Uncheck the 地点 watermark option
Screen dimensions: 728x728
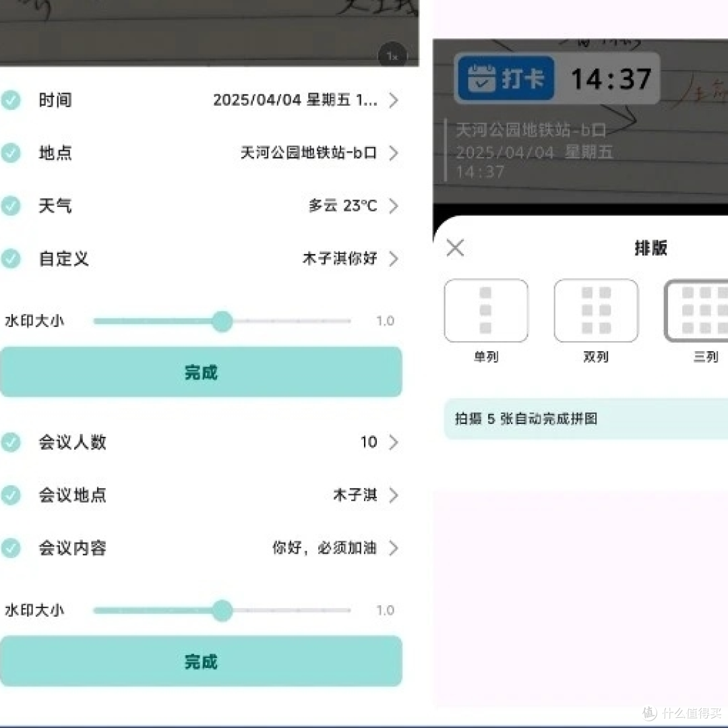(11, 153)
